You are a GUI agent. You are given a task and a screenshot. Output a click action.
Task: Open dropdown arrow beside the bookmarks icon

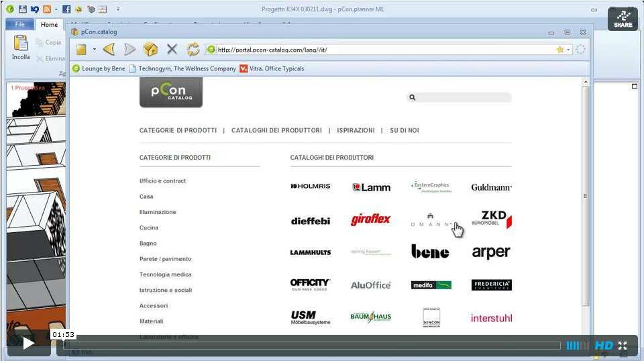point(95,50)
